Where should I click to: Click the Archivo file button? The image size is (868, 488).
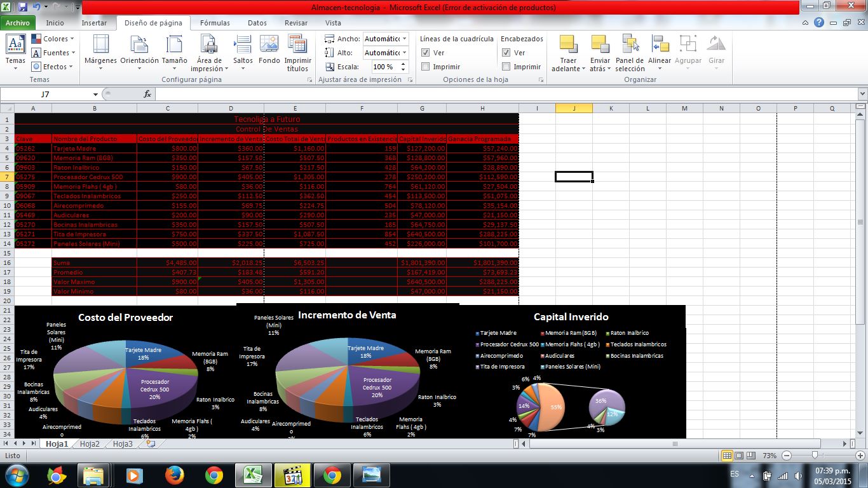(18, 23)
